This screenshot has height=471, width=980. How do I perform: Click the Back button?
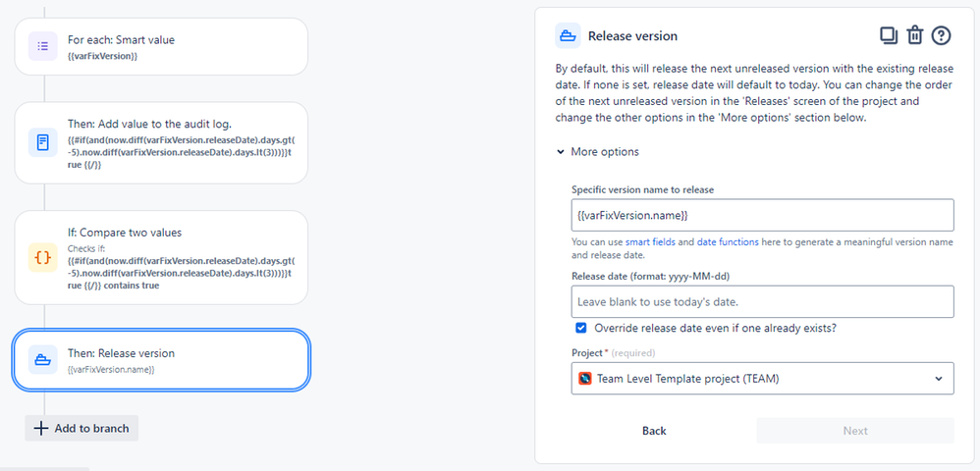click(x=654, y=431)
